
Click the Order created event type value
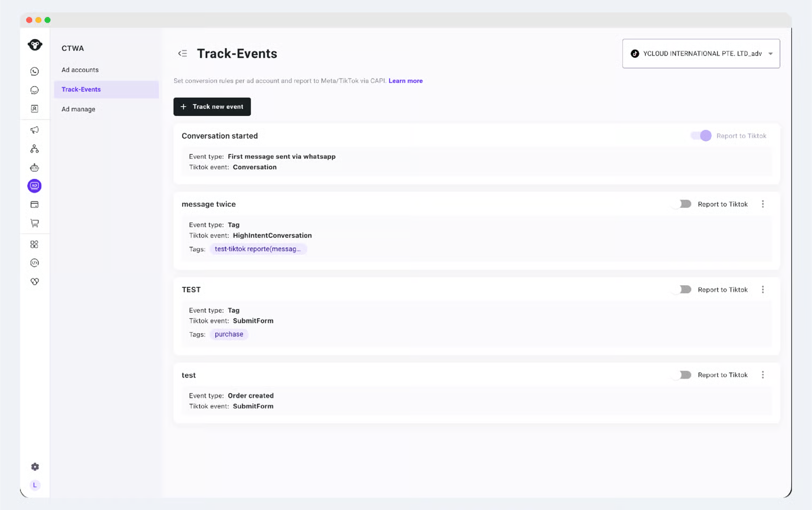click(x=251, y=396)
